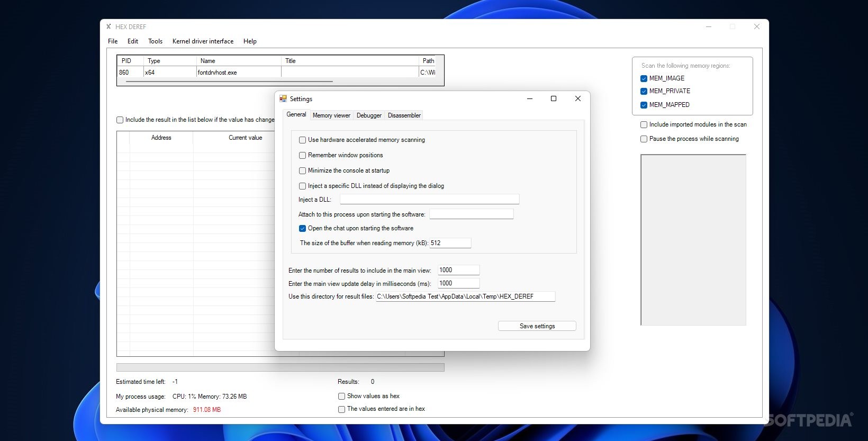Viewport: 868px width, 441px height.
Task: Maximize the Settings dialog
Action: click(x=554, y=98)
